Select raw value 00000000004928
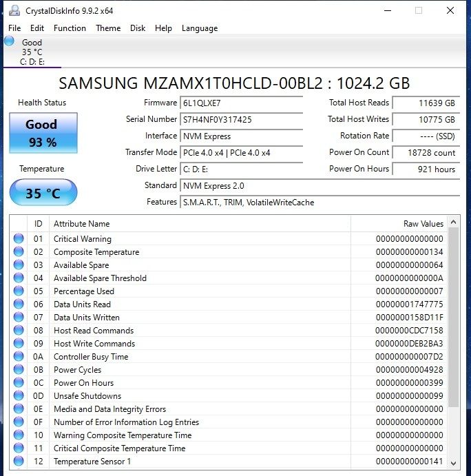This screenshot has height=476, width=471. pyautogui.click(x=410, y=370)
